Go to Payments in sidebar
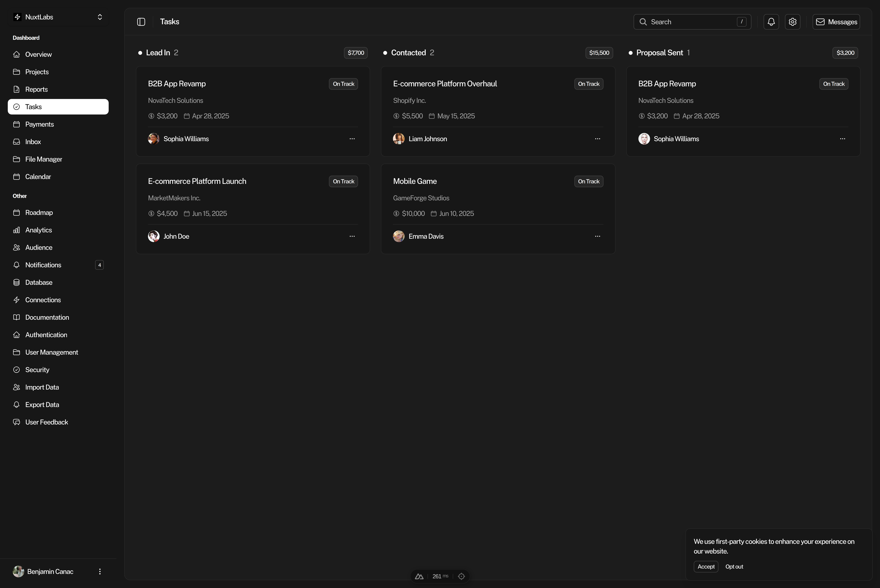 39,124
